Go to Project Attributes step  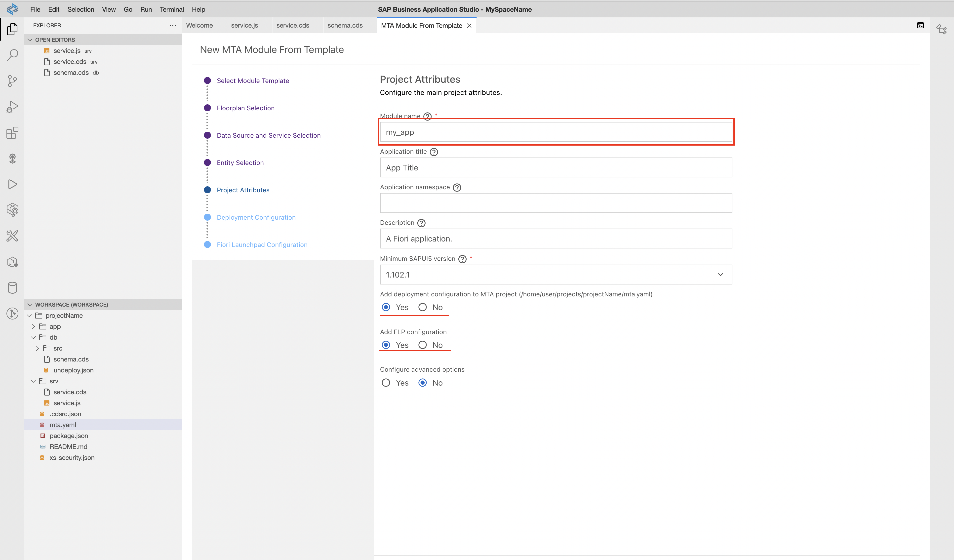(243, 190)
